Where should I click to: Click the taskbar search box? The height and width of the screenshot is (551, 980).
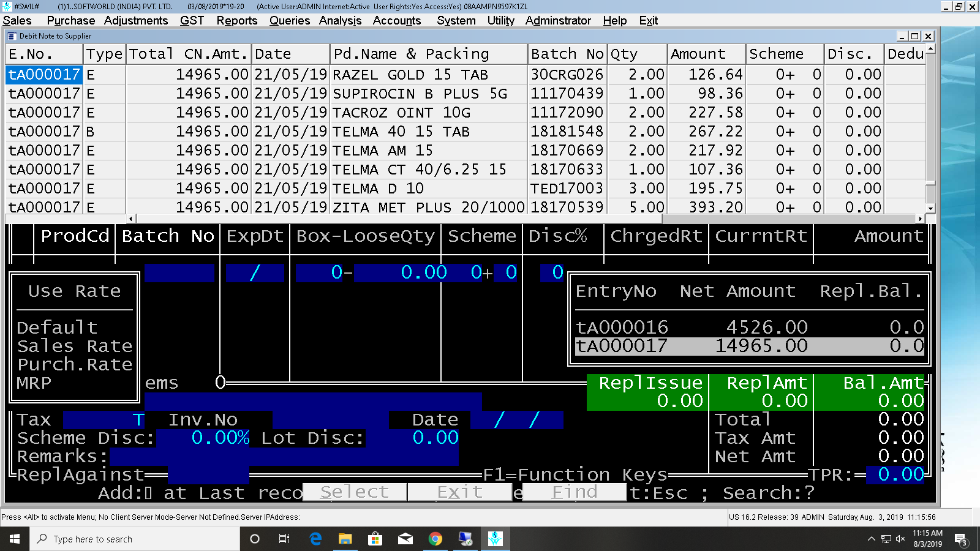click(x=135, y=539)
